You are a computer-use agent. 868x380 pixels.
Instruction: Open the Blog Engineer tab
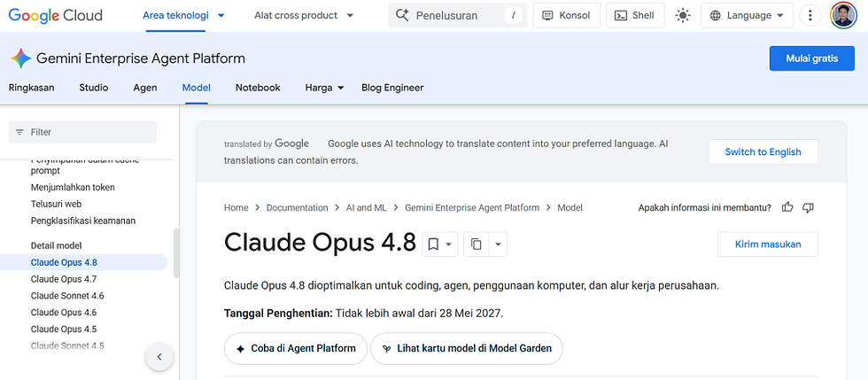(x=392, y=88)
